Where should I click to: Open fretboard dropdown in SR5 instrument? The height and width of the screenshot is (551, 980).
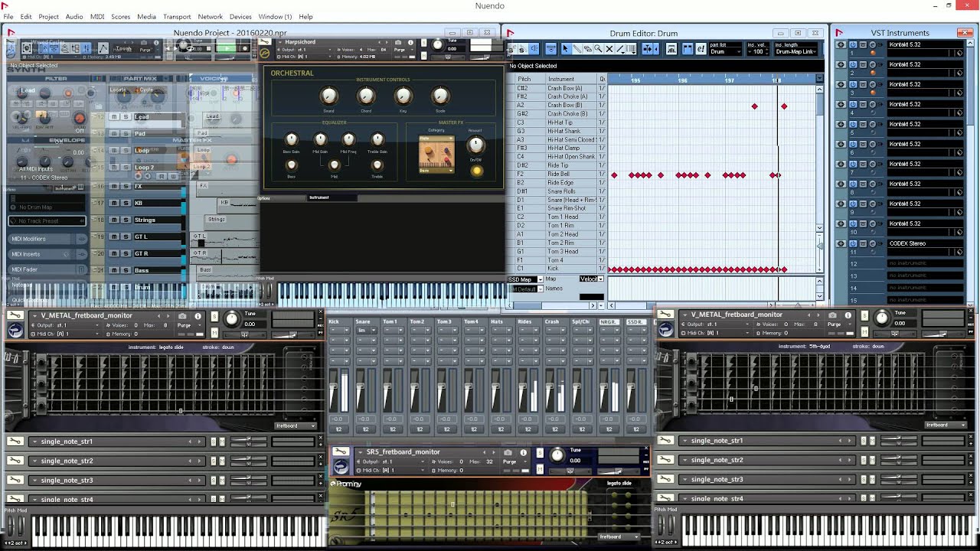[x=619, y=536]
